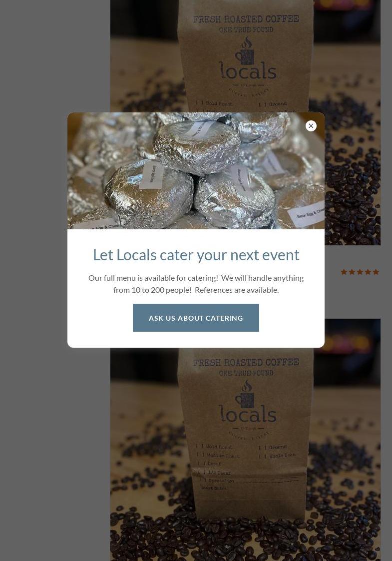
Task: Select the third star in the rating
Action: (360, 272)
